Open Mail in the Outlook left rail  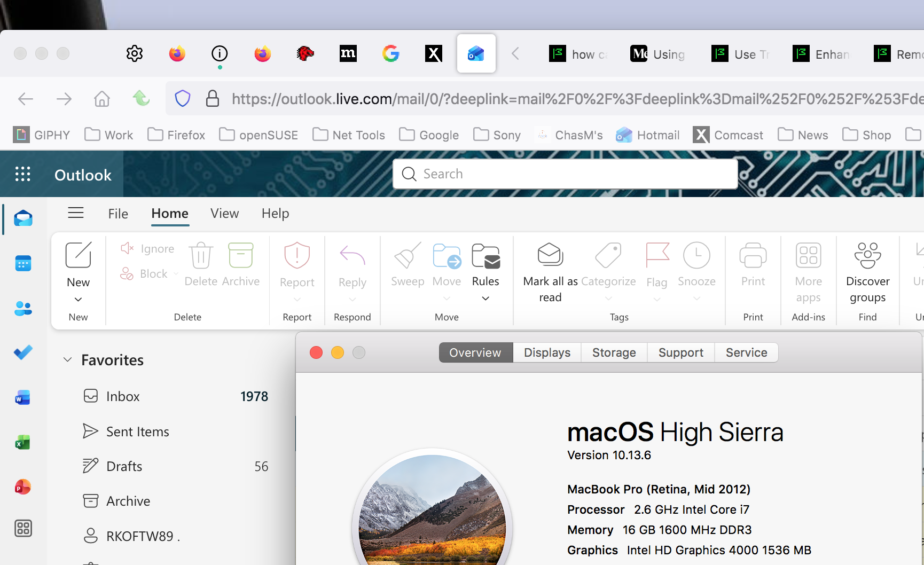(x=23, y=218)
